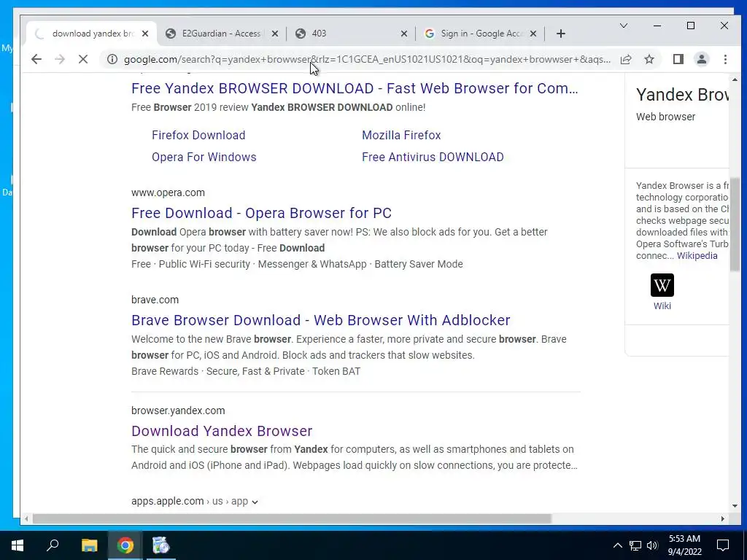Open tab search dropdown chevron
The width and height of the screenshot is (747, 560).
click(x=623, y=26)
